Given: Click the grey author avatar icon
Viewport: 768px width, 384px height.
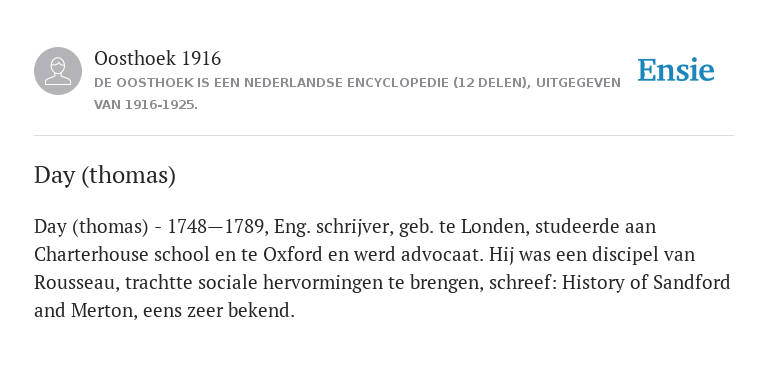Looking at the screenshot, I should click(x=58, y=71).
